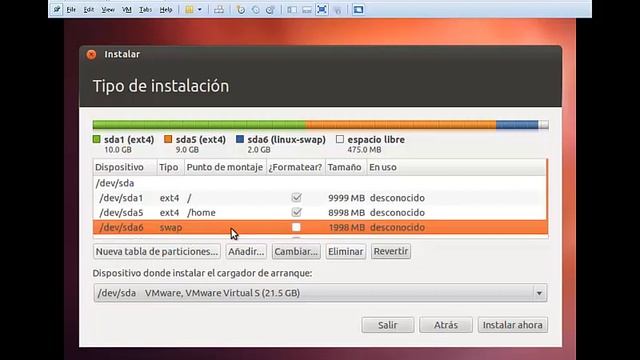Viewport: 640px width, 360px height.
Task: Click the /home mount point cell
Action: tap(201, 213)
